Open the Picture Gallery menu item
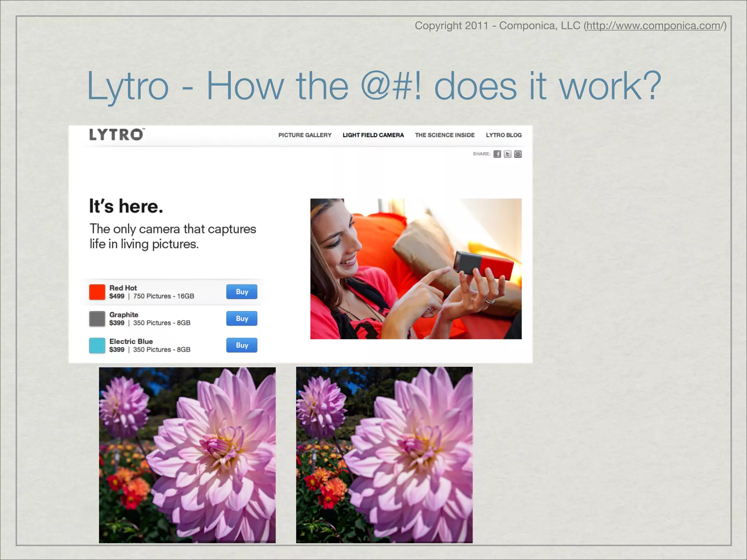Screen dimensions: 747x560 305,135
